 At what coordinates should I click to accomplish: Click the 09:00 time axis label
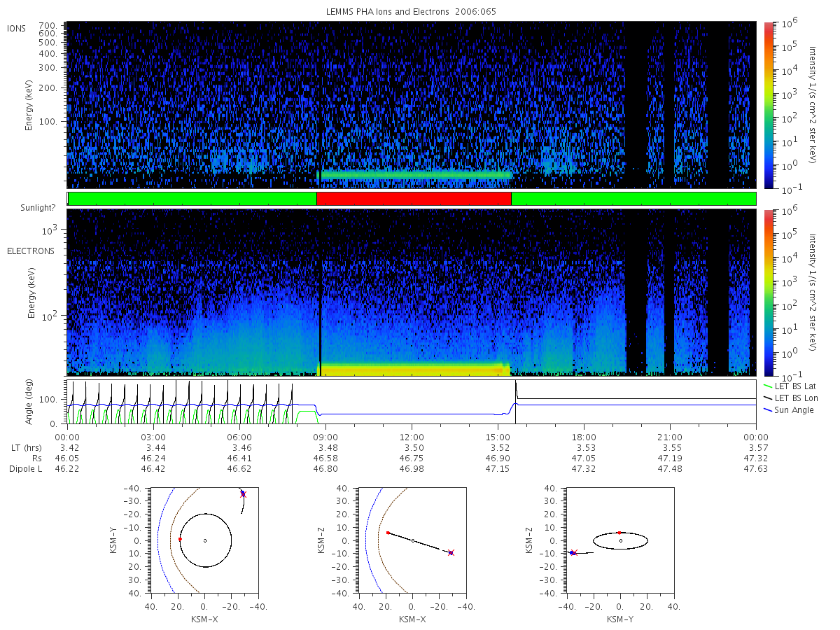pos(325,436)
